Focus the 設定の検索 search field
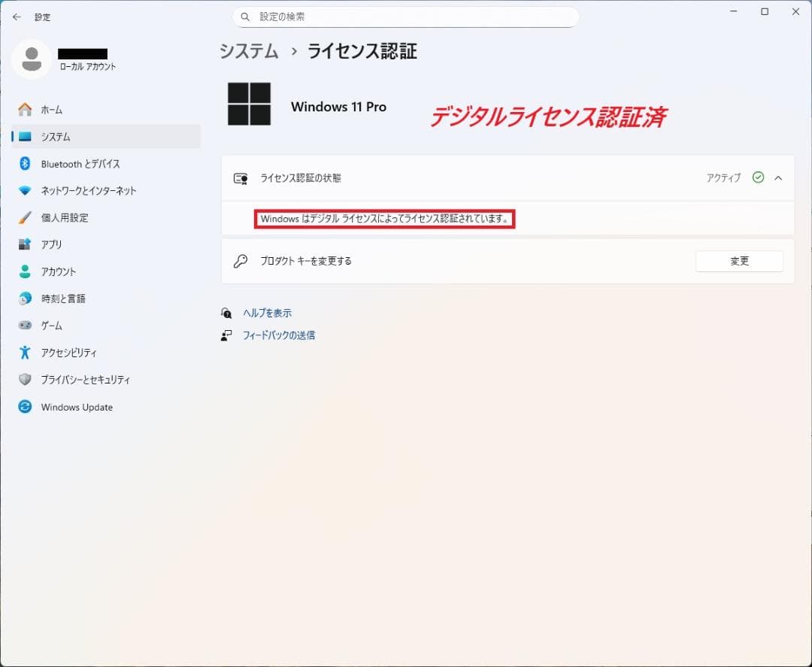 pos(405,17)
